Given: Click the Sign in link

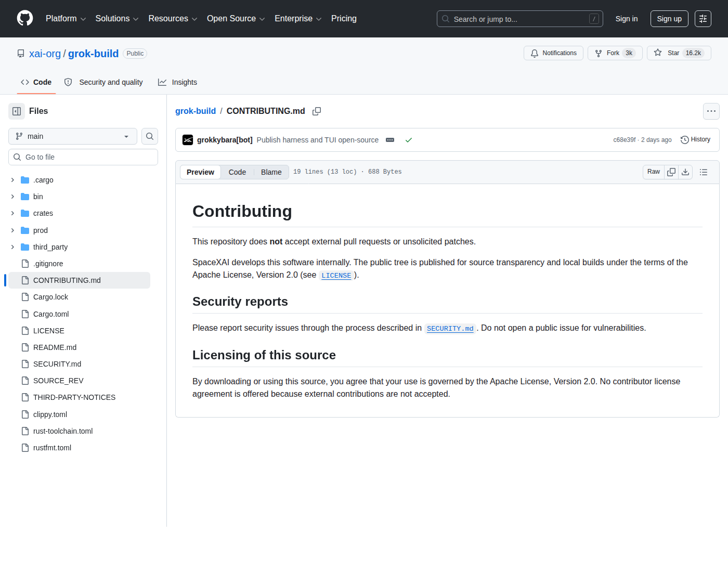Looking at the screenshot, I should [x=627, y=19].
